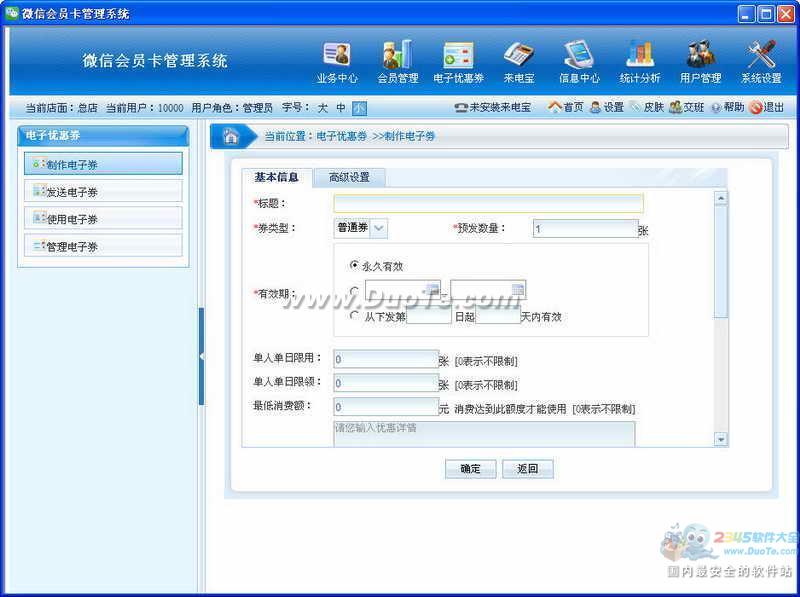Click the 确定 button
Screen dimensions: 800x597
coord(470,468)
